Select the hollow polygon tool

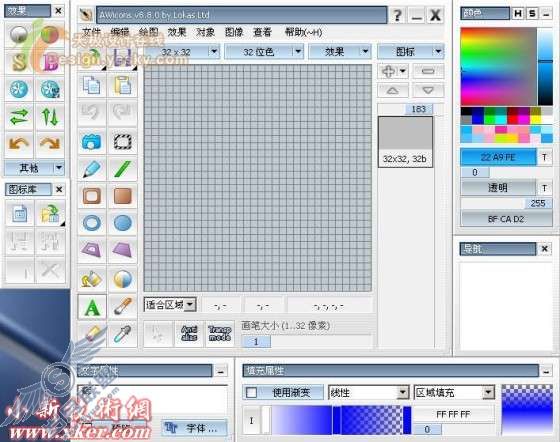(92, 250)
